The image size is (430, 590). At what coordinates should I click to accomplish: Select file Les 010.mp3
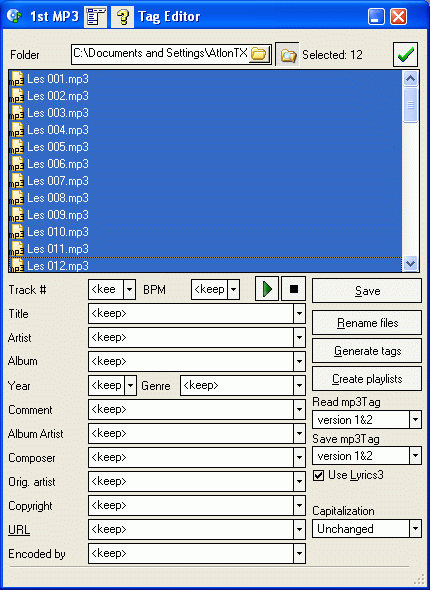coord(205,232)
